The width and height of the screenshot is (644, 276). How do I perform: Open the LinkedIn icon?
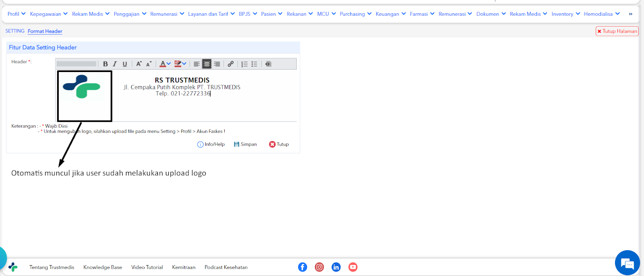(x=336, y=267)
